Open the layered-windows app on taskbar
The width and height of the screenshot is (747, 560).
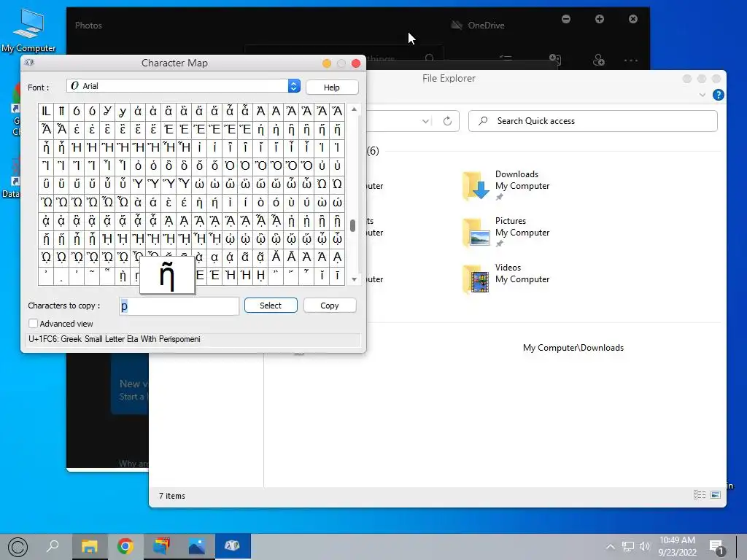tap(161, 545)
